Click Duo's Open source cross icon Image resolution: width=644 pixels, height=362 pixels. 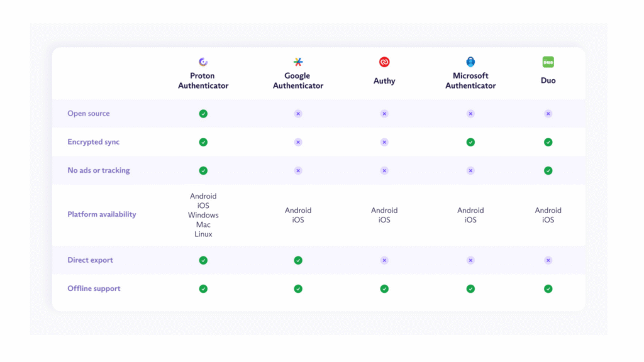pos(548,114)
